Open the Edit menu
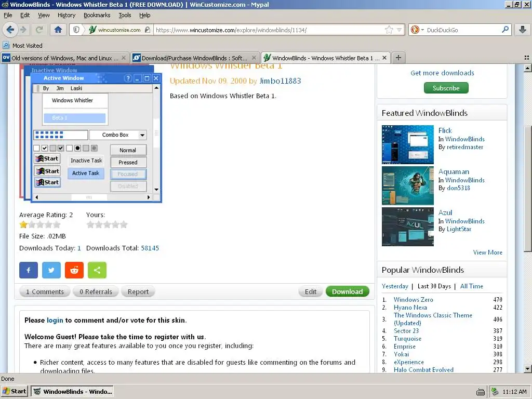 click(25, 15)
